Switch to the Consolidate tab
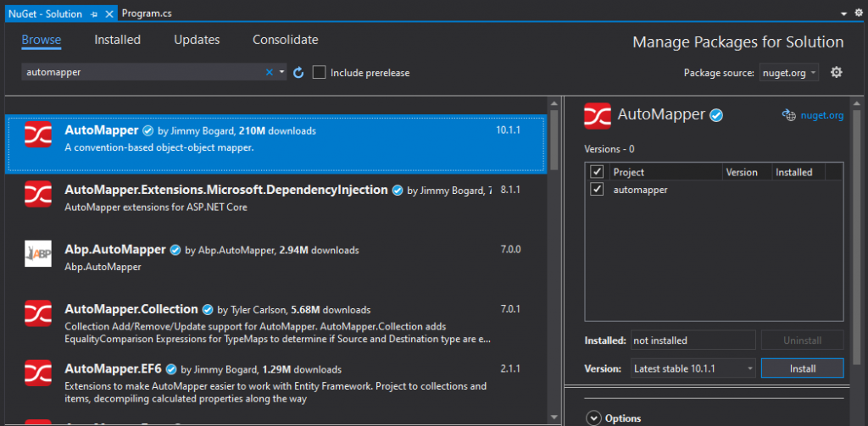Viewport: 868px width, 426px height. click(286, 40)
